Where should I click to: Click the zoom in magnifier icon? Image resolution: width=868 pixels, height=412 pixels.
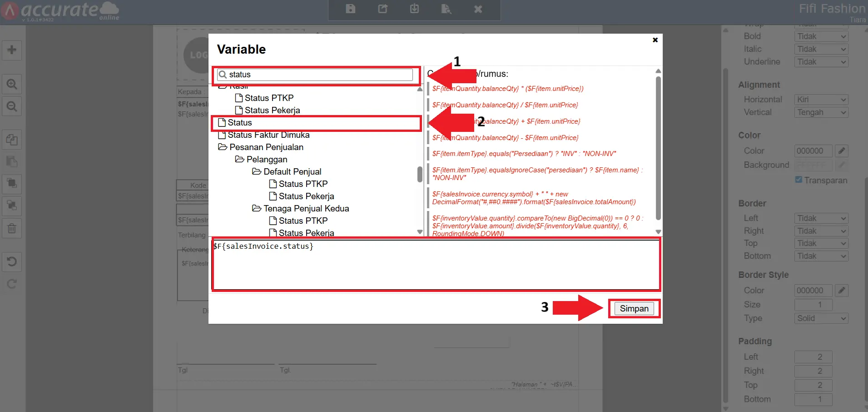tap(12, 84)
